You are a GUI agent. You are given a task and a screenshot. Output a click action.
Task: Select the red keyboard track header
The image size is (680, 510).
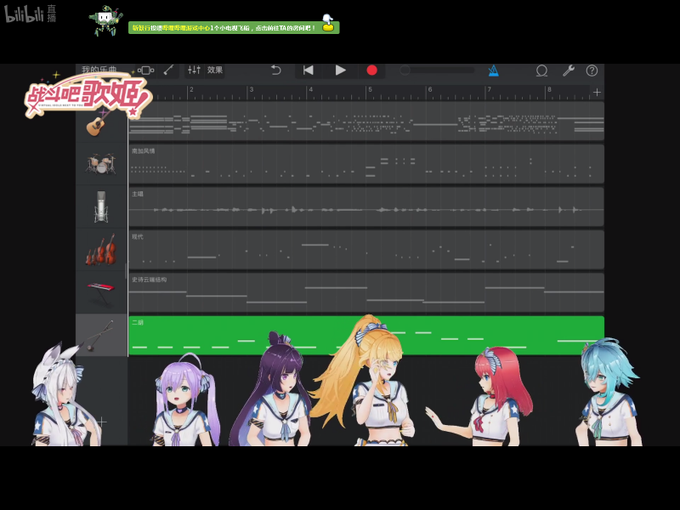[x=101, y=292]
